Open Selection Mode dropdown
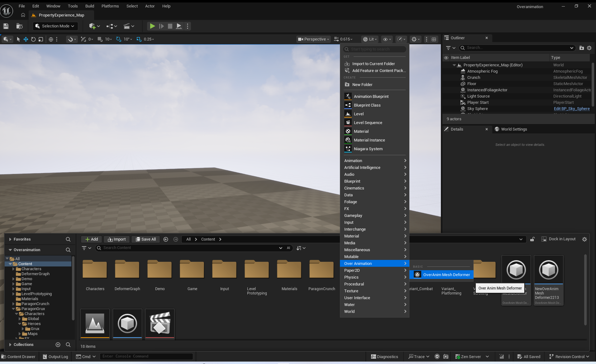The image size is (596, 364). click(x=55, y=26)
